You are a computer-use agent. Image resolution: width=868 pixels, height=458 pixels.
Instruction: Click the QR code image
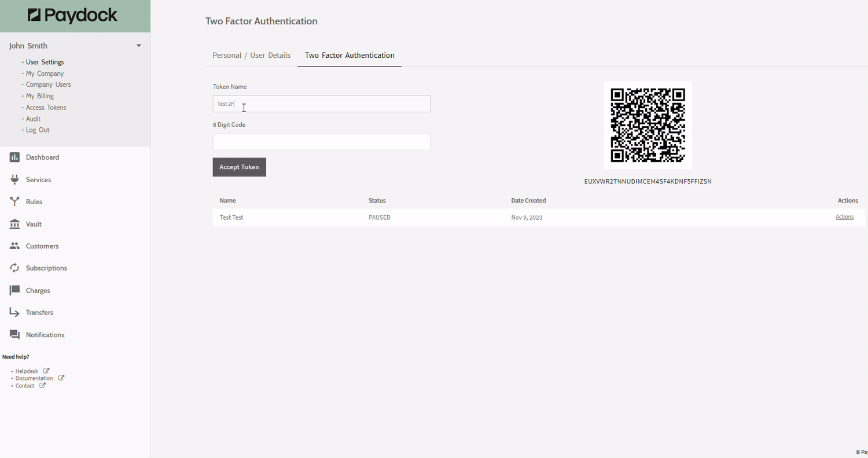click(x=648, y=125)
